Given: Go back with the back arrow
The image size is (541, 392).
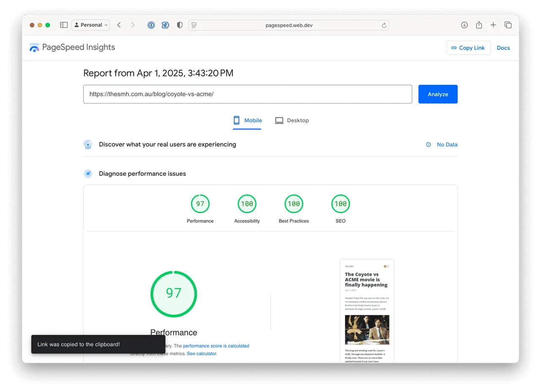Looking at the screenshot, I should click(119, 25).
